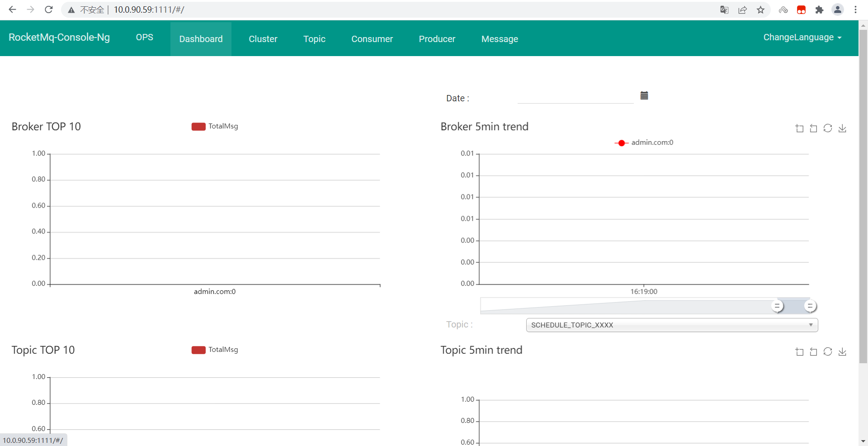
Task: Toggle TotalMsg legend in Broker TOP 10
Action: coord(215,126)
